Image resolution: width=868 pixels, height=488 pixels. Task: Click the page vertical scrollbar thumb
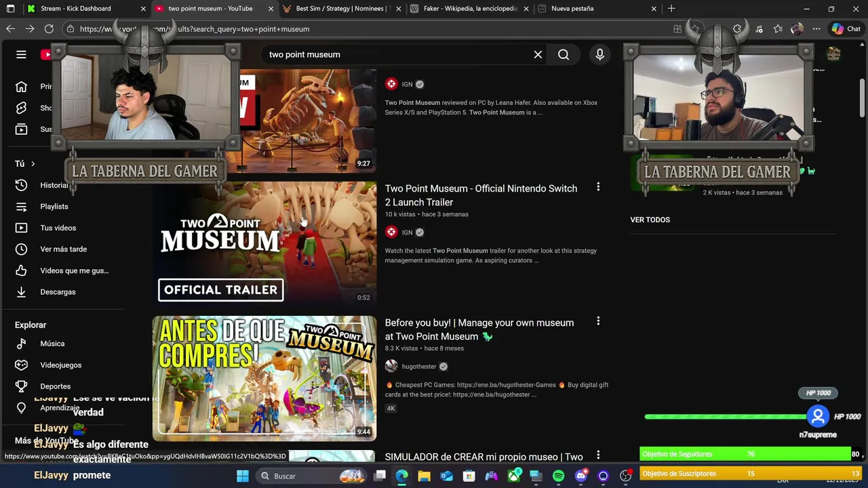pos(863,98)
